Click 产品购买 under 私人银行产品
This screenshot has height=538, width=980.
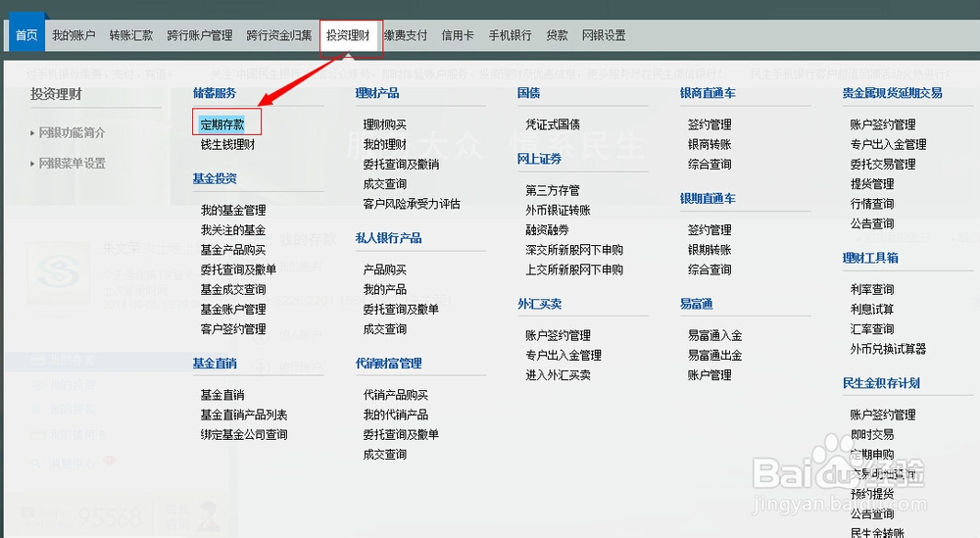385,269
